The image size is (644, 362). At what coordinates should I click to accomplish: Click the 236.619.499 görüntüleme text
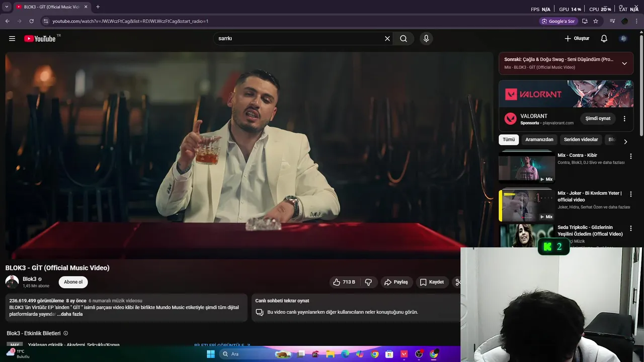coord(37,301)
